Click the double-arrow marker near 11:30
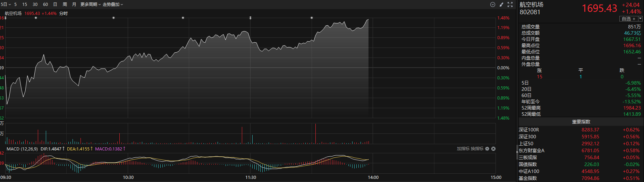Screen dimensions: 644x182 250,18
